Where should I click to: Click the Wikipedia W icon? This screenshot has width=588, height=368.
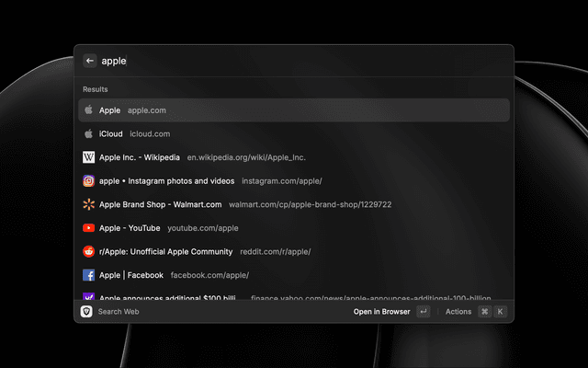[x=89, y=157]
